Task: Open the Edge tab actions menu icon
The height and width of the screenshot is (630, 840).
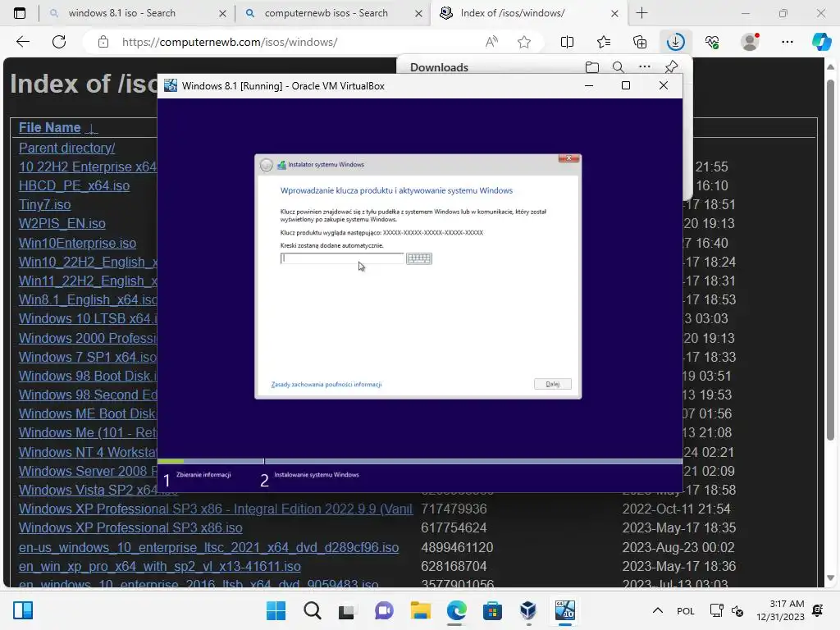Action: coord(20,13)
